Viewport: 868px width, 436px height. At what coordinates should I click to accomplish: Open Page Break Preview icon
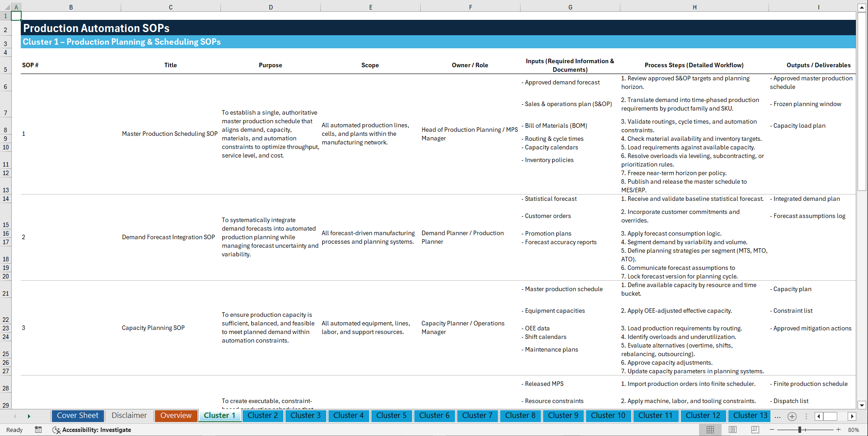[x=755, y=429]
